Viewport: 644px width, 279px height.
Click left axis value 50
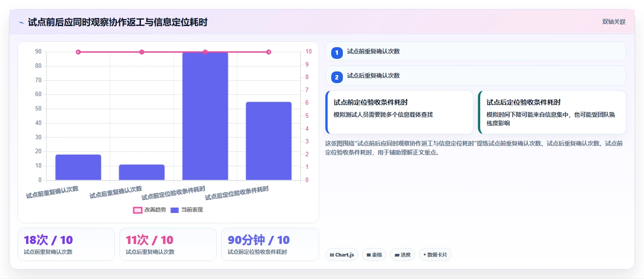tap(38, 109)
